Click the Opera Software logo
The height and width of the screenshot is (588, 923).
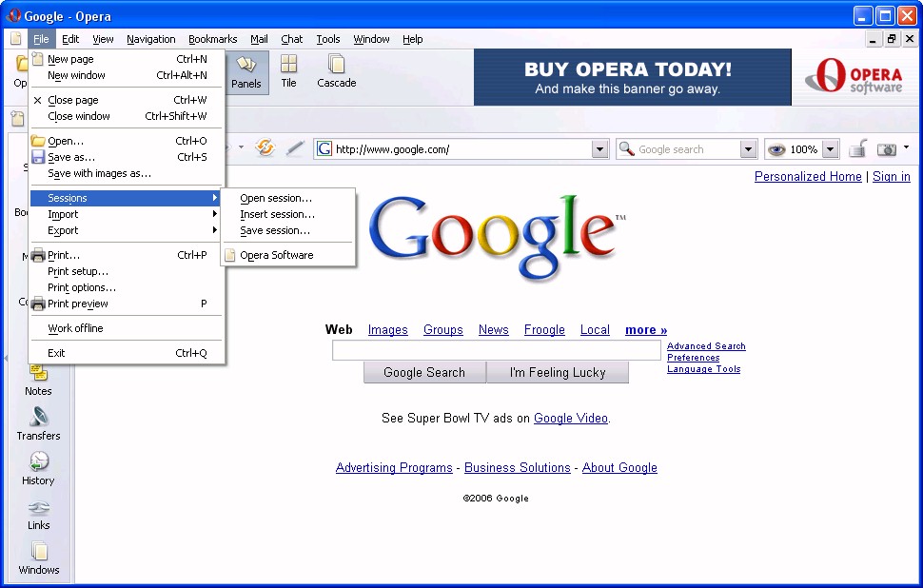[x=854, y=76]
